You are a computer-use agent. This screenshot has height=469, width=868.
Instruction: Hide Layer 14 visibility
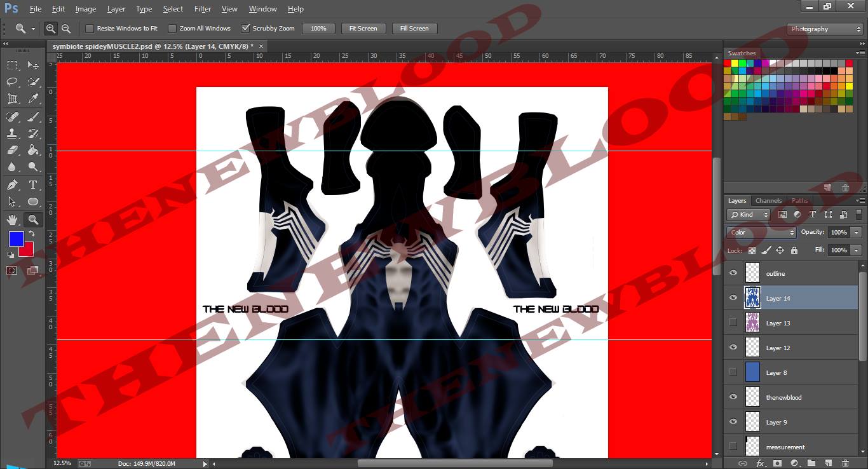click(733, 298)
